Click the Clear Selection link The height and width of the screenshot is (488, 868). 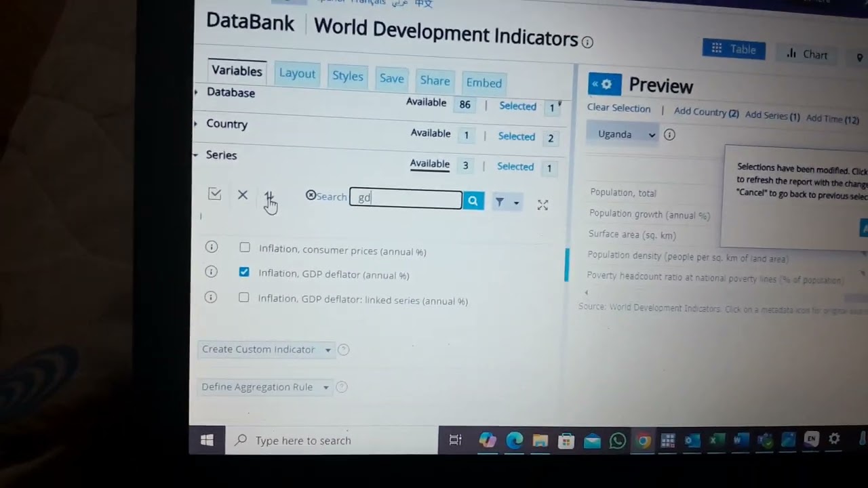click(x=618, y=108)
